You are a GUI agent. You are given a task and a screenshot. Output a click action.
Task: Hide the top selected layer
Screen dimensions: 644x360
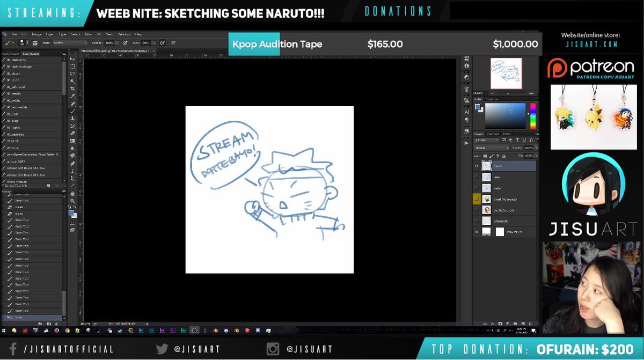tap(477, 166)
